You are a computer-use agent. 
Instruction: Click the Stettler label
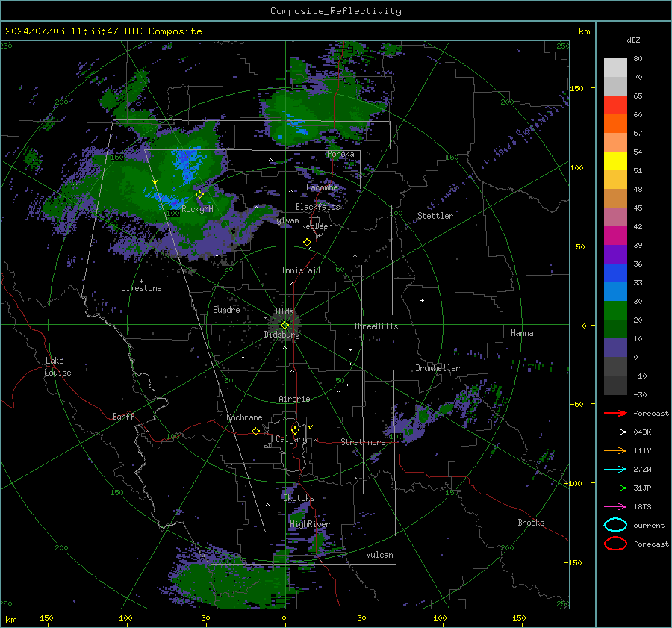pyautogui.click(x=435, y=216)
